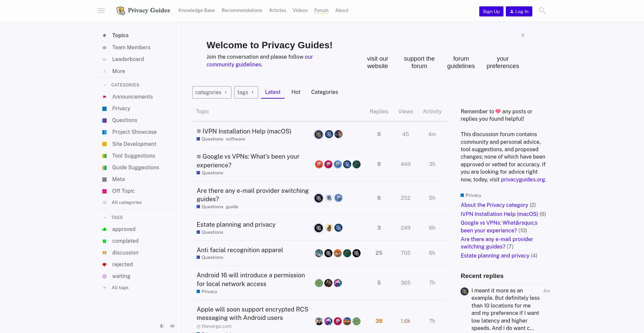Open the tags filter dropdown

246,92
